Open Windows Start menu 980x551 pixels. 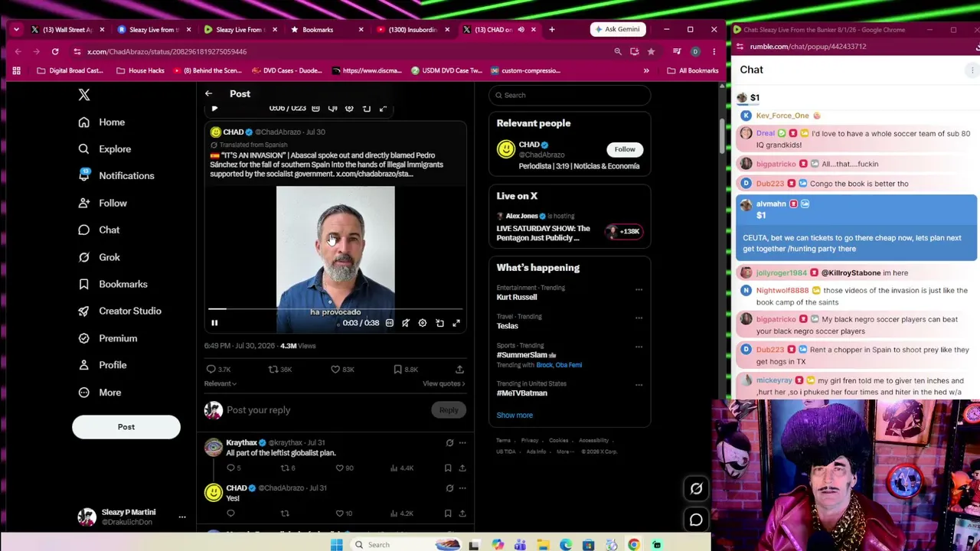point(336,545)
